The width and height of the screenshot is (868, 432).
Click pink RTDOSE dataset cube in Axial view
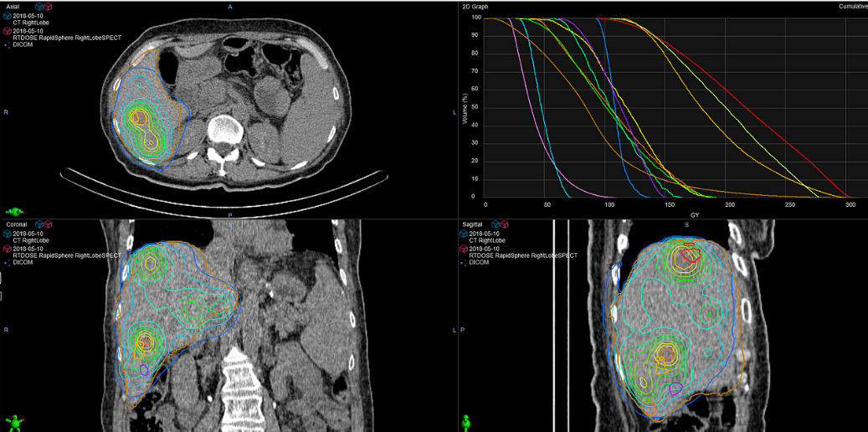click(x=8, y=30)
